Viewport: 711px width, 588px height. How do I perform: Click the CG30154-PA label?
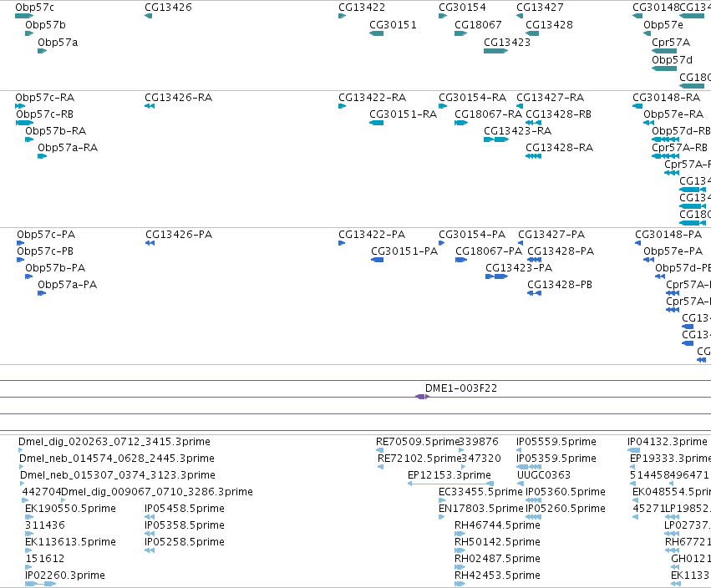tap(472, 235)
